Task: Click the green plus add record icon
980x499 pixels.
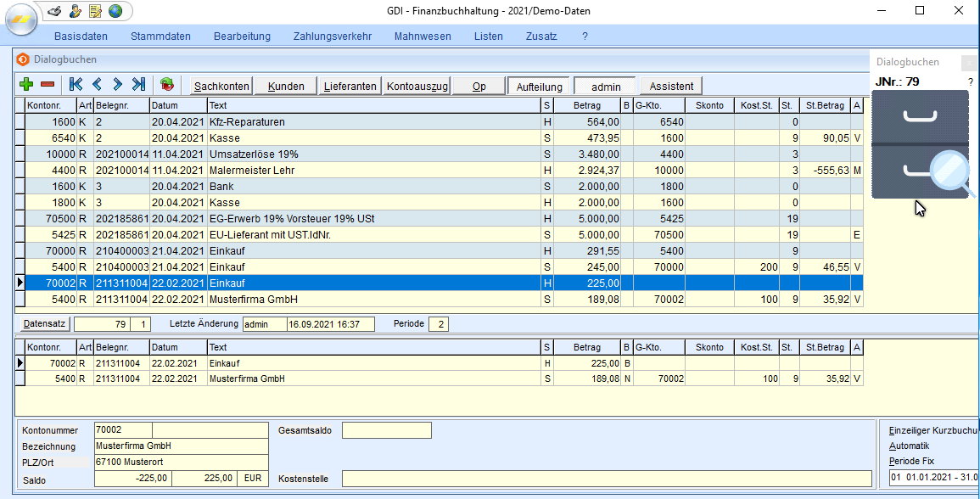Action: tap(26, 84)
